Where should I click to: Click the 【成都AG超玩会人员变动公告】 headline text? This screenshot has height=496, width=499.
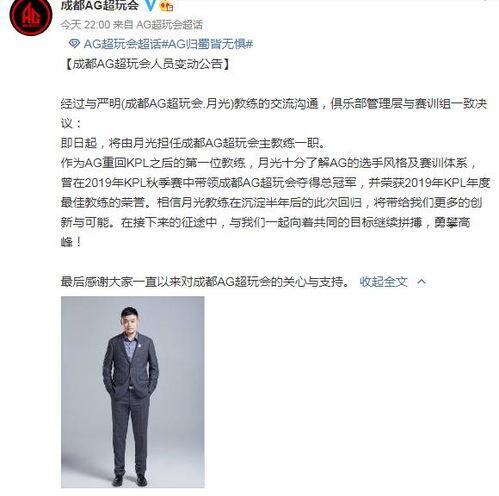[x=147, y=64]
